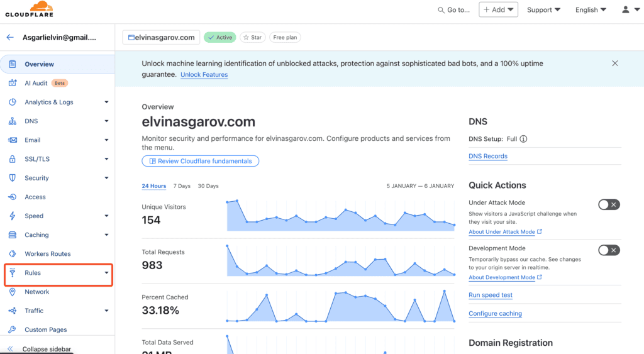This screenshot has width=644, height=354.
Task: Open the English language dropdown
Action: (591, 10)
